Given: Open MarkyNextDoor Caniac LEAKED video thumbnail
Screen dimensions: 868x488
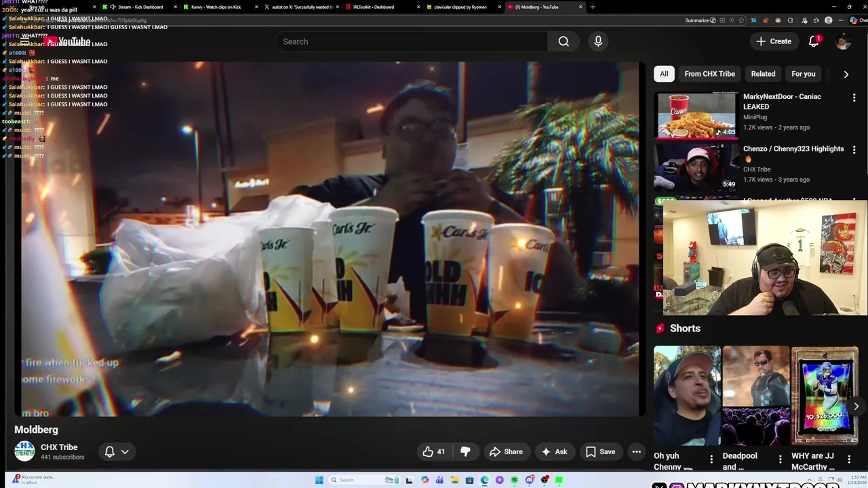Looking at the screenshot, I should (696, 115).
